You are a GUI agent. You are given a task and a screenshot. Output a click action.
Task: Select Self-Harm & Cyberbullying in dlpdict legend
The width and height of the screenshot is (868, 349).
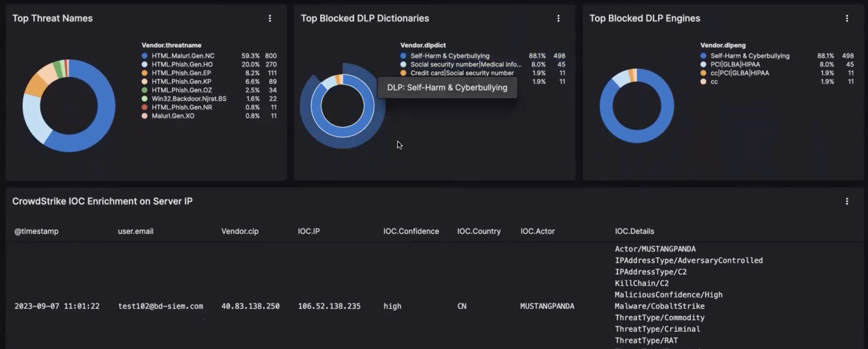coord(450,56)
